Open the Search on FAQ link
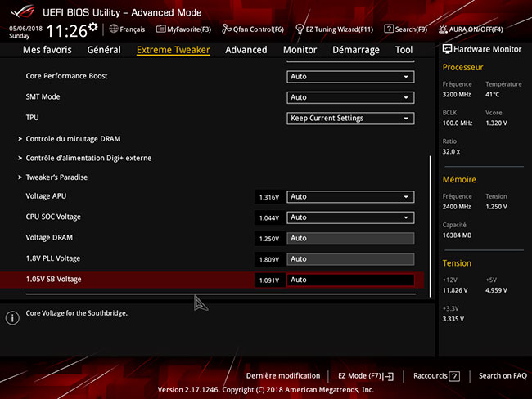This screenshot has width=532, height=399. click(x=503, y=376)
